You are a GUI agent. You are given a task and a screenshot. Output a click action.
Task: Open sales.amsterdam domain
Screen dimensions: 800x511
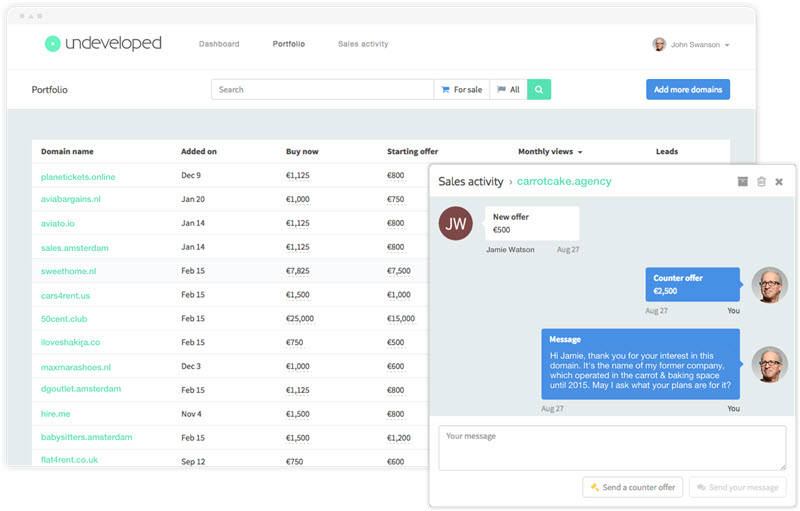pos(74,248)
